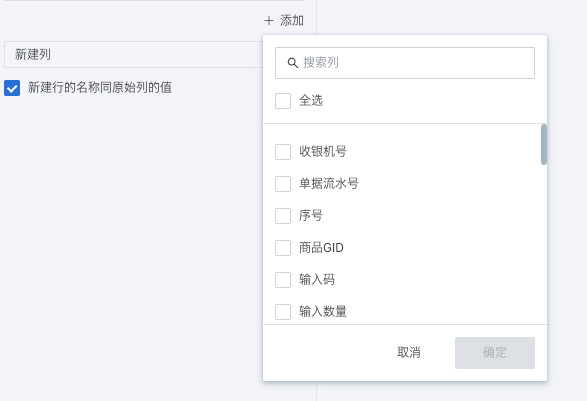Click the 添加 add button
Image resolution: width=587 pixels, height=401 pixels.
tap(284, 21)
